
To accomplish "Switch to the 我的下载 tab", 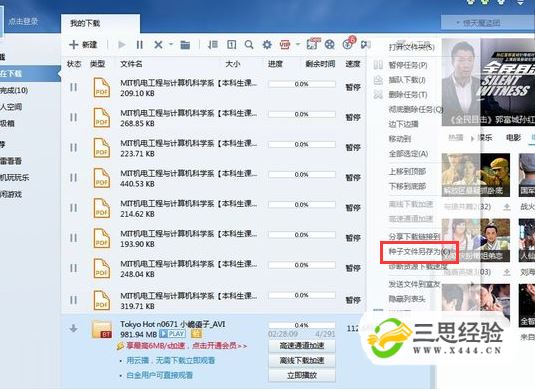I will 85,23.
